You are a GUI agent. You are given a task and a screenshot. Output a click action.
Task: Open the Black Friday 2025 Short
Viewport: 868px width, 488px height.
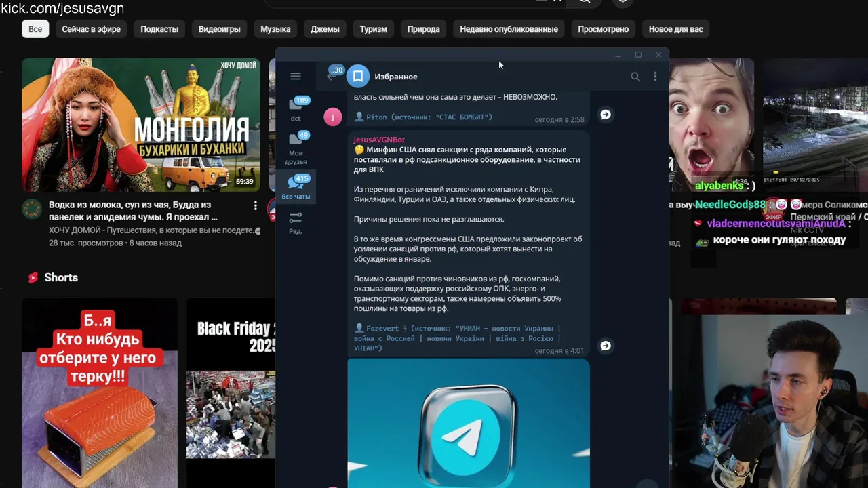click(231, 393)
